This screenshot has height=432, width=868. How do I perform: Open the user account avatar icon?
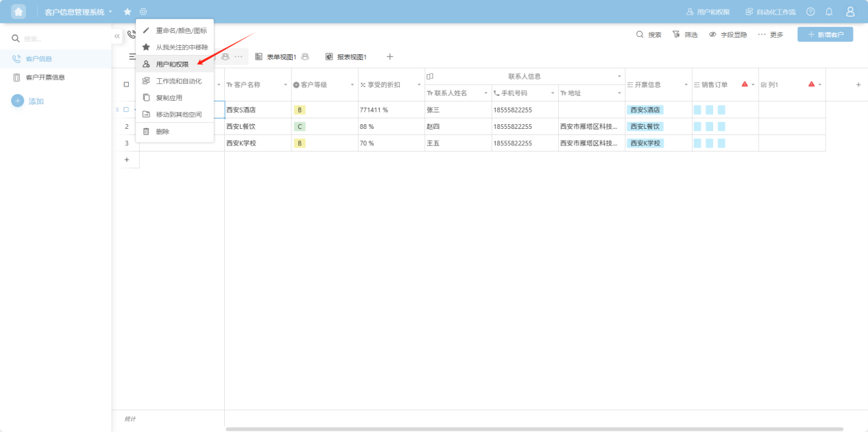850,12
